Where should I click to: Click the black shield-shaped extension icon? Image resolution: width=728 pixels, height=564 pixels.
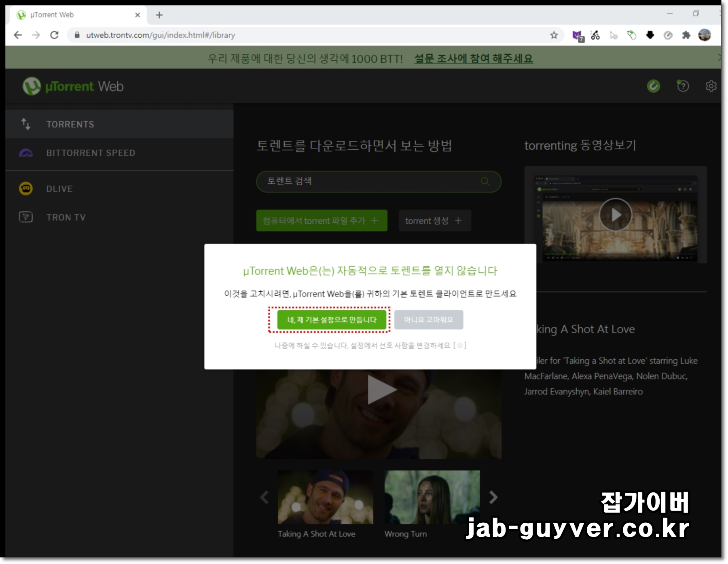click(650, 35)
